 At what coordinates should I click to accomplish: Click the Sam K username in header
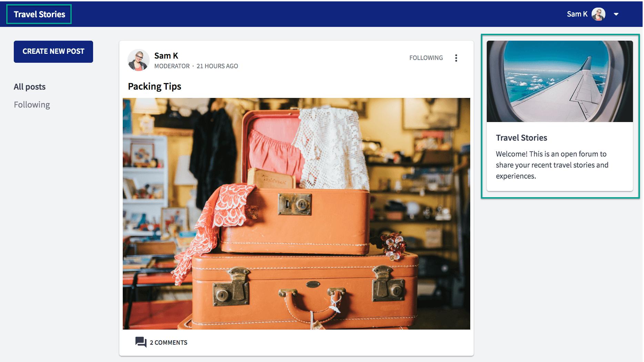pyautogui.click(x=577, y=14)
